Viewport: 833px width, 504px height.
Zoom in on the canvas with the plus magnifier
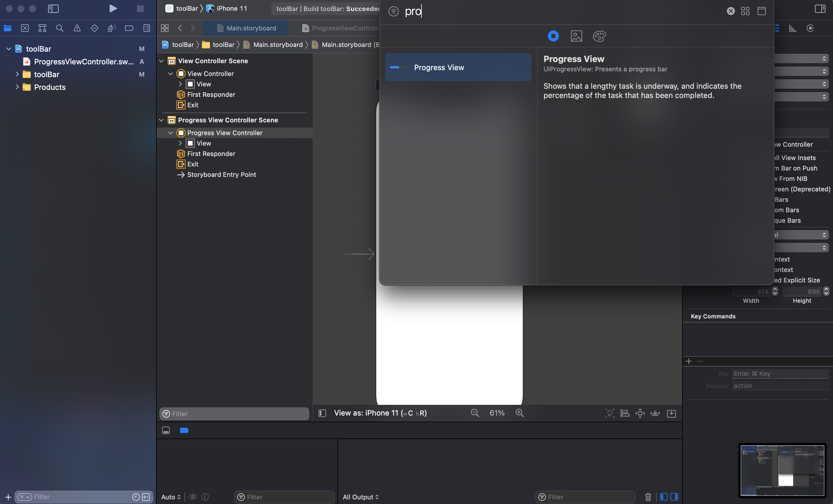[520, 413]
